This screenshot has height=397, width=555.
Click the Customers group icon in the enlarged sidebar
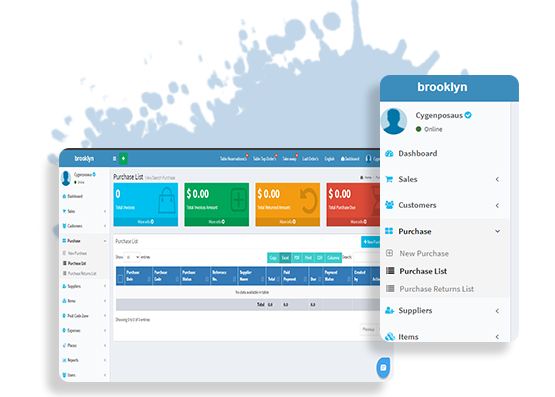pyautogui.click(x=389, y=205)
